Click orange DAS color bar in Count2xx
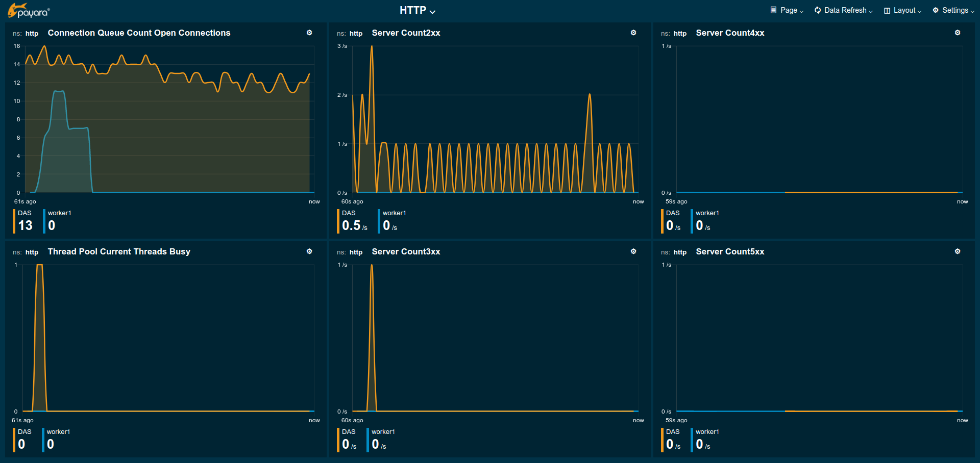This screenshot has width=980, height=463. pos(338,221)
